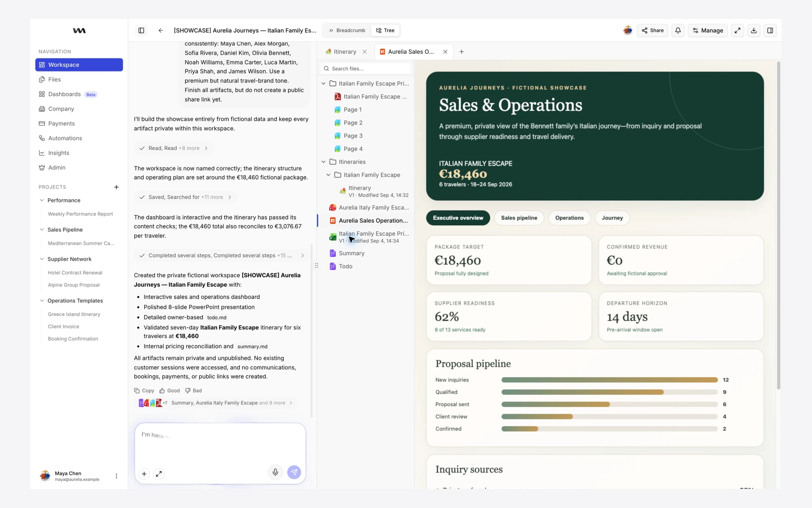Expand the chat input box

[159, 474]
